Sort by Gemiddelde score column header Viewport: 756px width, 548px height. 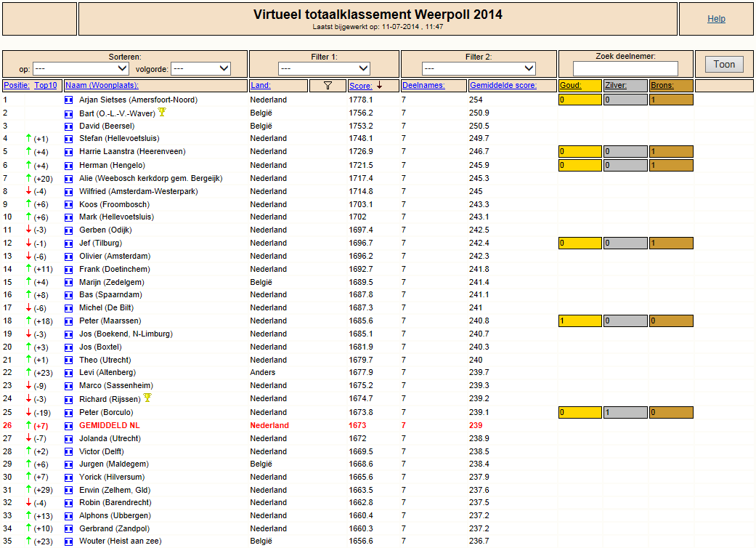pyautogui.click(x=503, y=85)
